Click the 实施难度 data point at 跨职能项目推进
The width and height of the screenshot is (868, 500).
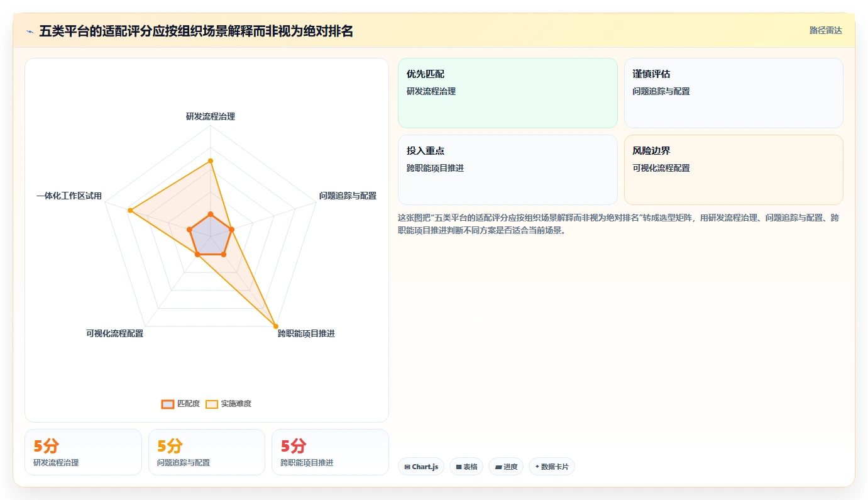coord(276,326)
